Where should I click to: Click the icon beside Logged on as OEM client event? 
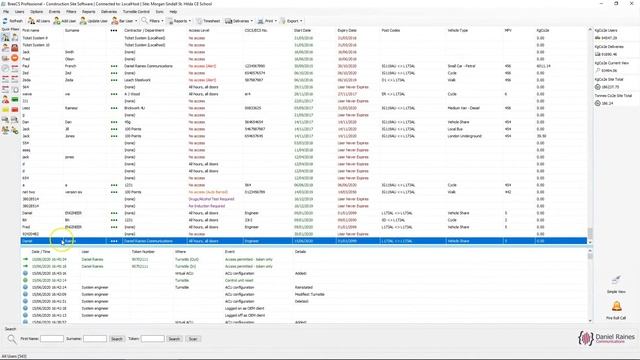(25, 309)
